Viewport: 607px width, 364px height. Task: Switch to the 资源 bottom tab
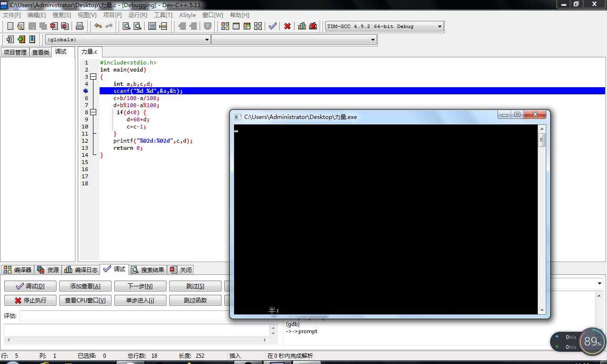click(48, 270)
